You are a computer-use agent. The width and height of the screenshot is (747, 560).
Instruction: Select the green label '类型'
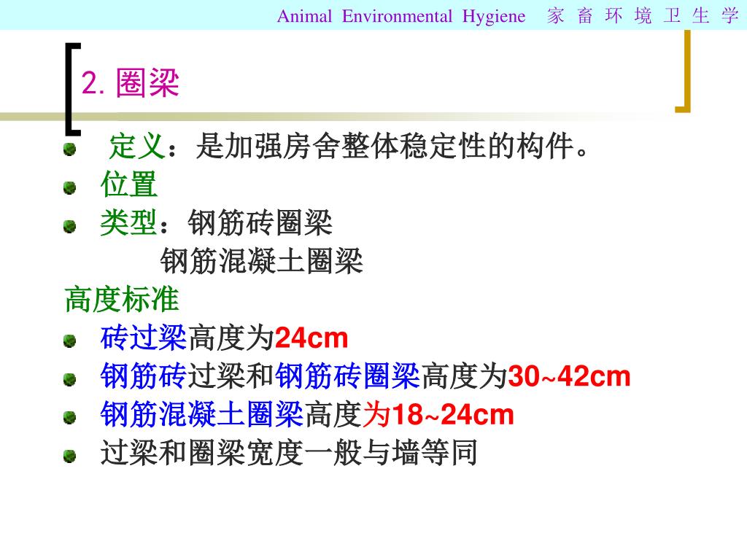click(x=128, y=222)
